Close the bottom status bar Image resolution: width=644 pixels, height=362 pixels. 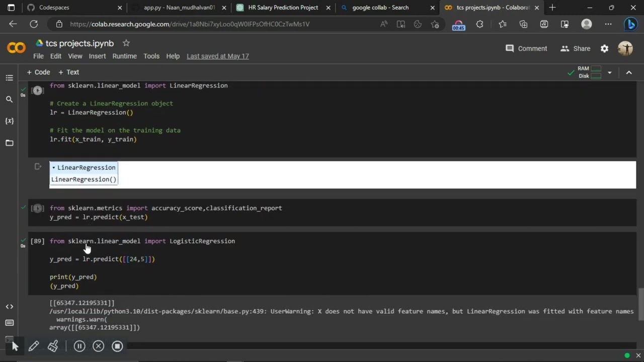pos(638,356)
